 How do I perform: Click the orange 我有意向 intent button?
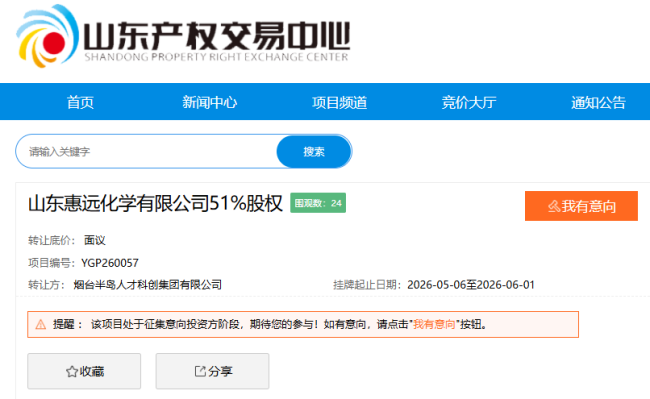click(581, 206)
